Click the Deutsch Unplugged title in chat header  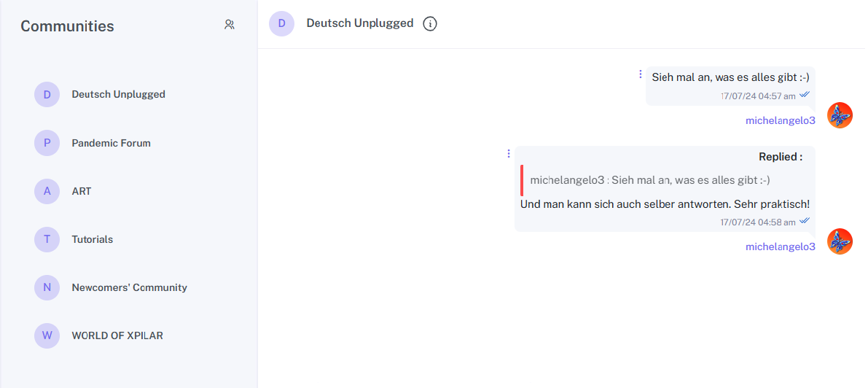point(360,23)
